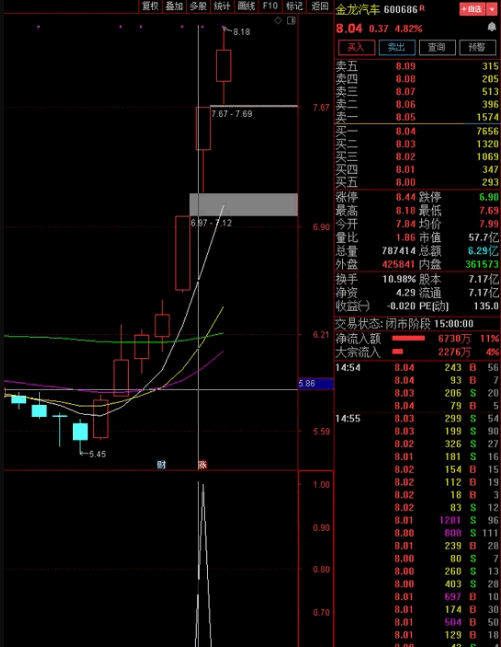Viewport: 501px width, 647px height.
Task: Select the 买一 bid price 8.04
Action: tap(405, 131)
